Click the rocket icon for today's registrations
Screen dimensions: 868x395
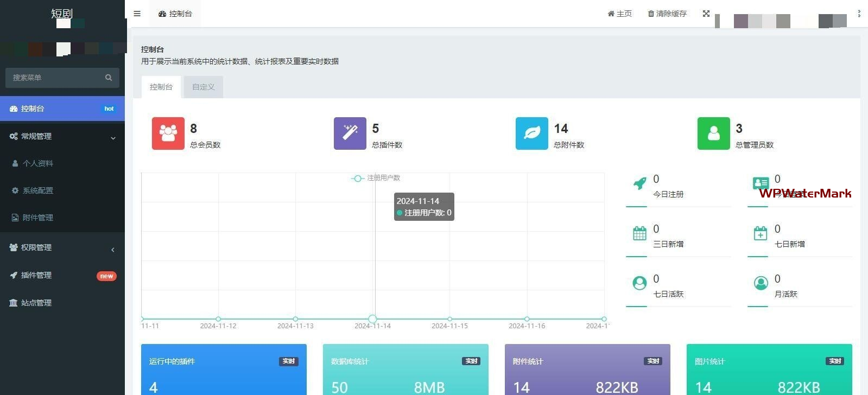[x=640, y=183]
